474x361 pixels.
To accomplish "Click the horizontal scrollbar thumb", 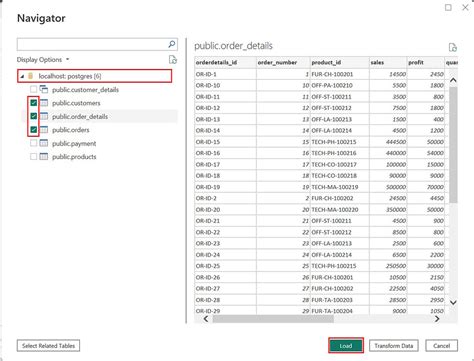I will pos(273,319).
